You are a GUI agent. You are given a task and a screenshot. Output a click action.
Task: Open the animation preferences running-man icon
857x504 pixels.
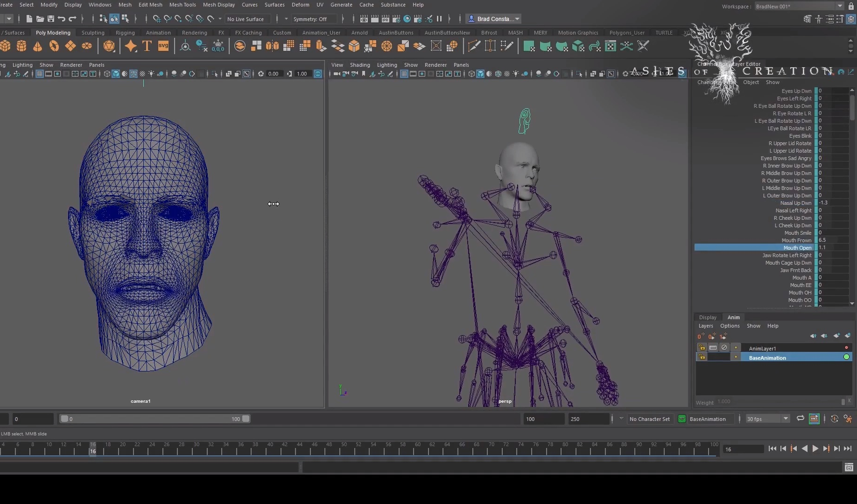click(848, 419)
